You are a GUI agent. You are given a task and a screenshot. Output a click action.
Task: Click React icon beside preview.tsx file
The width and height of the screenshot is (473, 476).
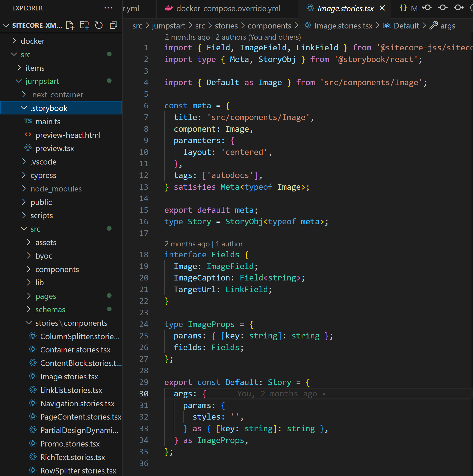point(28,148)
